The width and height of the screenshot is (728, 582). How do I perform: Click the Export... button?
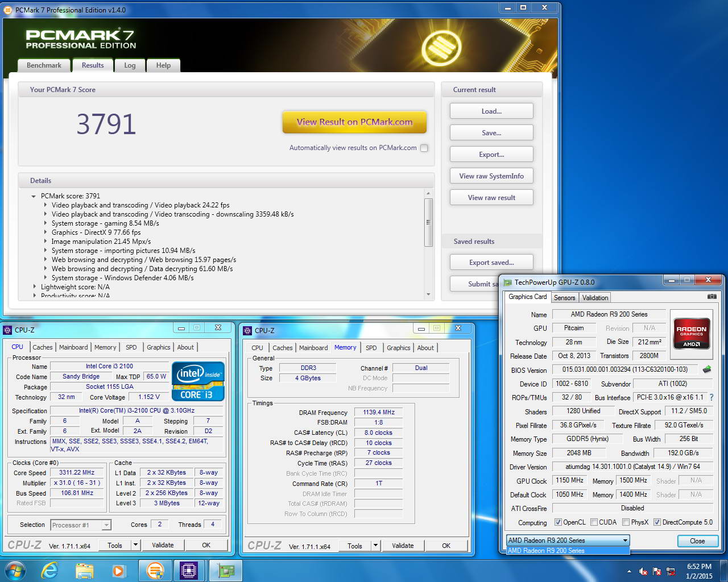point(491,155)
